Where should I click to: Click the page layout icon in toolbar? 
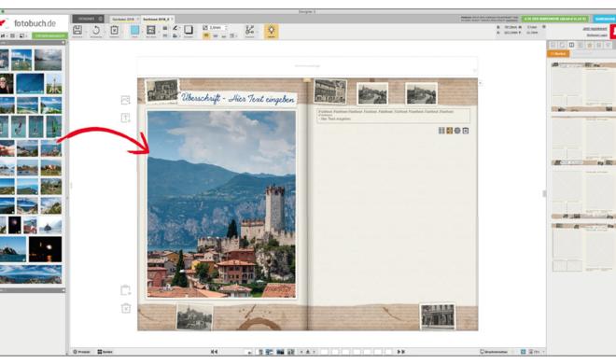pos(151,30)
